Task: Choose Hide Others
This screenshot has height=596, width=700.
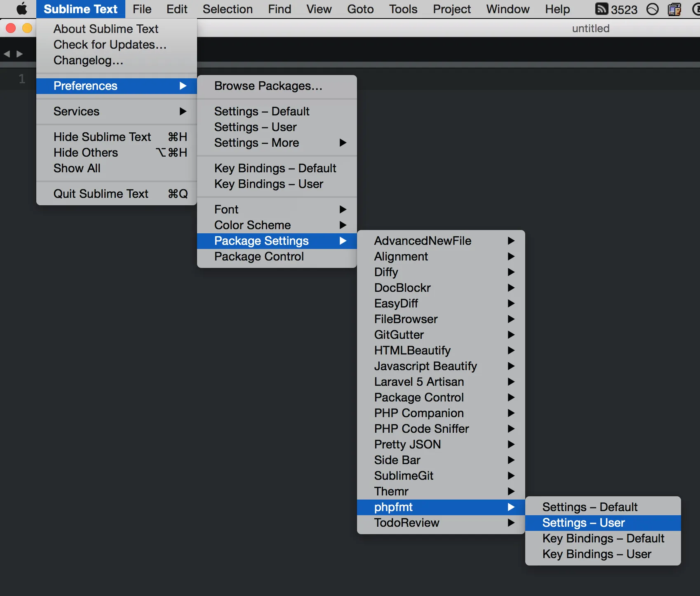Action: pyautogui.click(x=117, y=153)
